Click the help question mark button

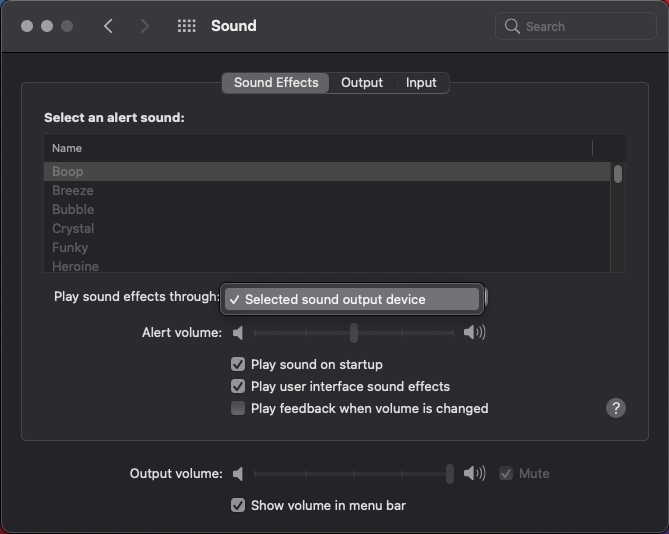point(616,407)
